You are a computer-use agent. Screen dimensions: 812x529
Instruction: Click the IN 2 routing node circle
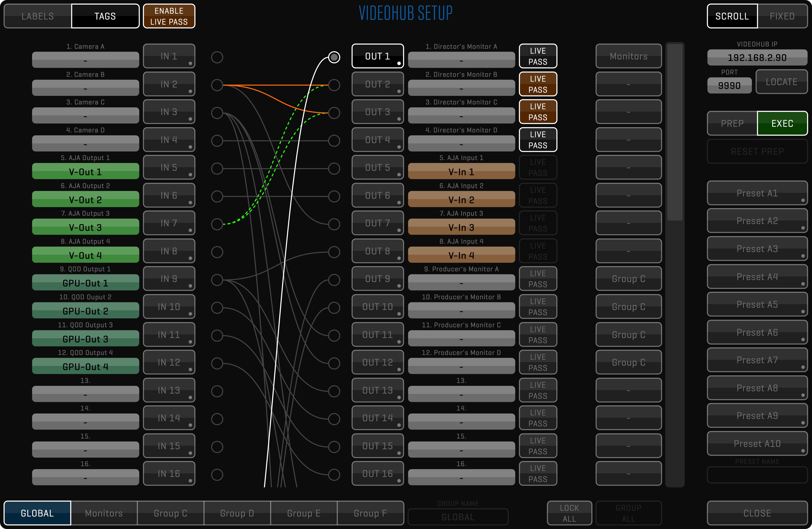click(x=217, y=85)
